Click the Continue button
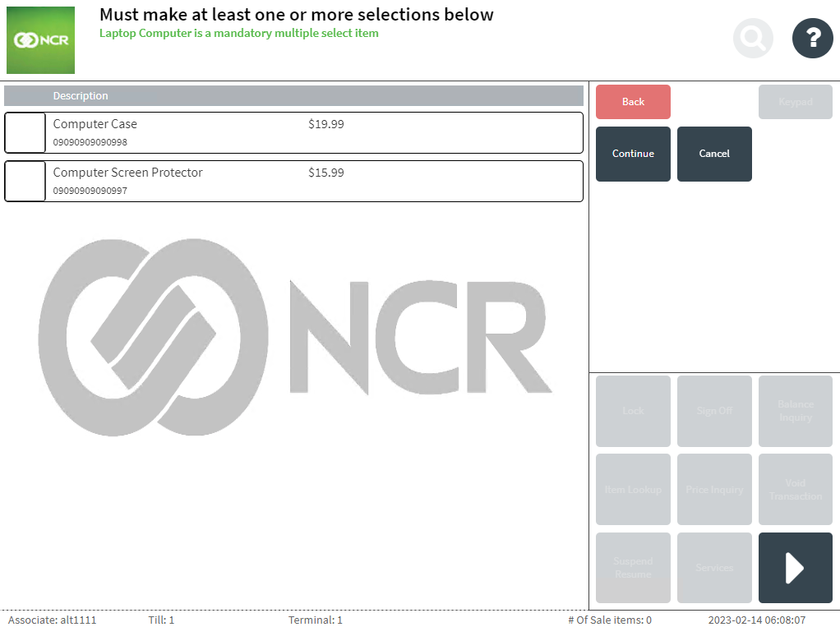Screen dimensions: 840x627 633,154
